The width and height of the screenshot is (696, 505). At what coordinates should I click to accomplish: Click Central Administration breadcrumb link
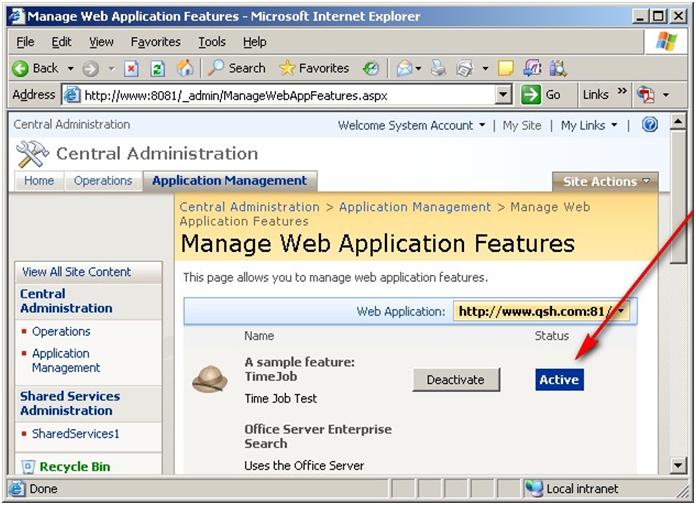pyautogui.click(x=249, y=207)
